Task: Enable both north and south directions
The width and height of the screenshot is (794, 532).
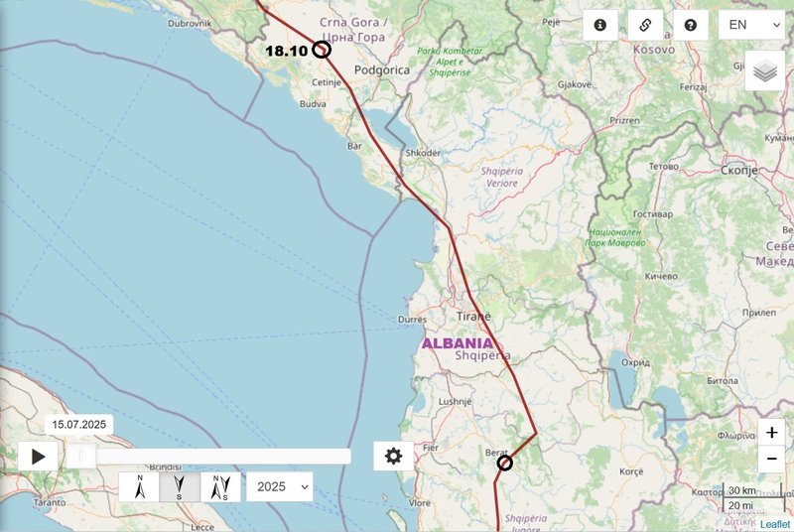Action: [220, 487]
